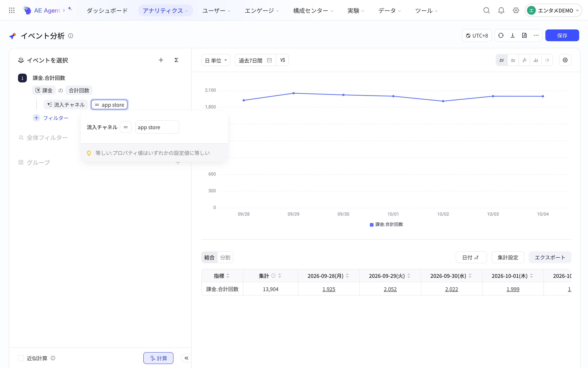Open the エンタメDEMO account dropdown
This screenshot has height=368, width=588.
point(553,10)
